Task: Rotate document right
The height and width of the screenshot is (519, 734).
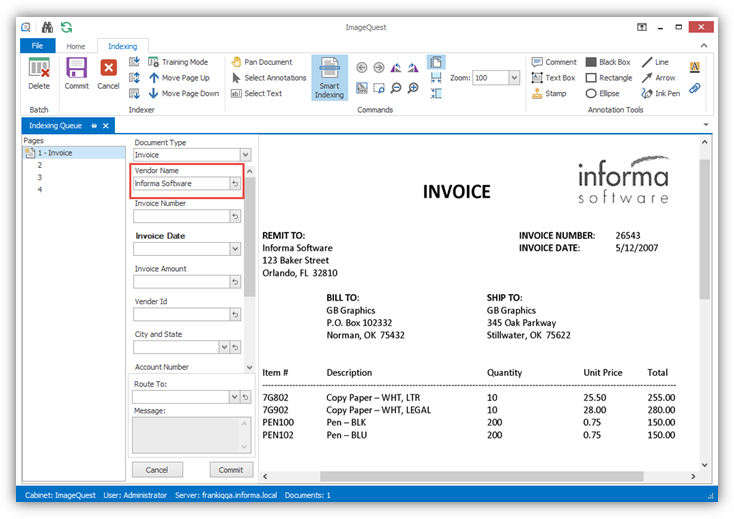Action: click(413, 68)
